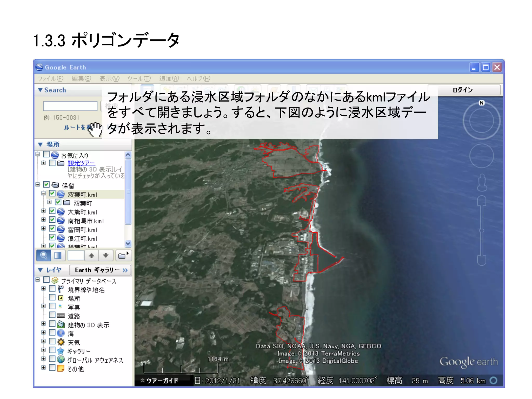Click the 建物の 3D 表示 building icon
This screenshot has width=532, height=399.
61,325
